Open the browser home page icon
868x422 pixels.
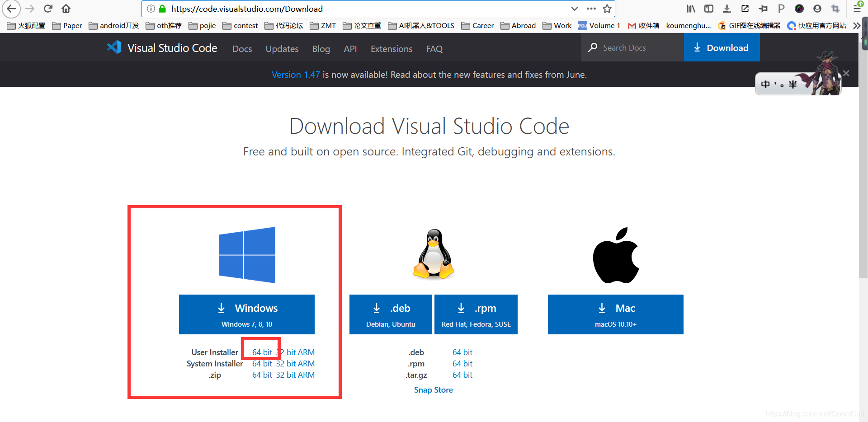66,9
